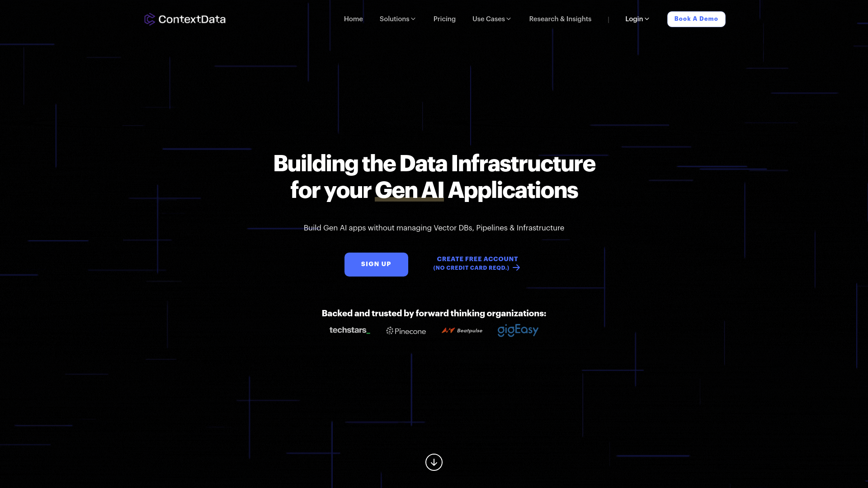Expand the Login options dropdown
The width and height of the screenshot is (868, 488).
point(637,19)
